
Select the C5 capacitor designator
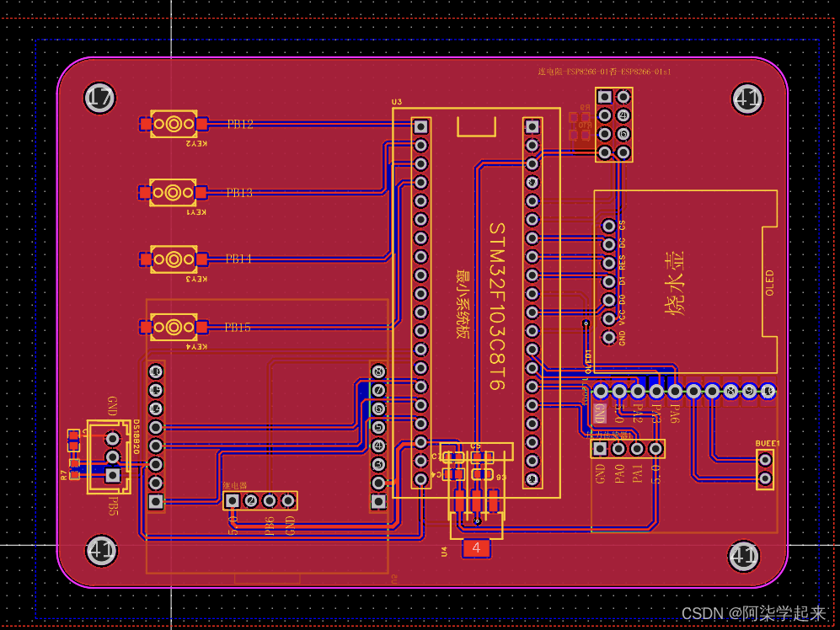click(476, 446)
